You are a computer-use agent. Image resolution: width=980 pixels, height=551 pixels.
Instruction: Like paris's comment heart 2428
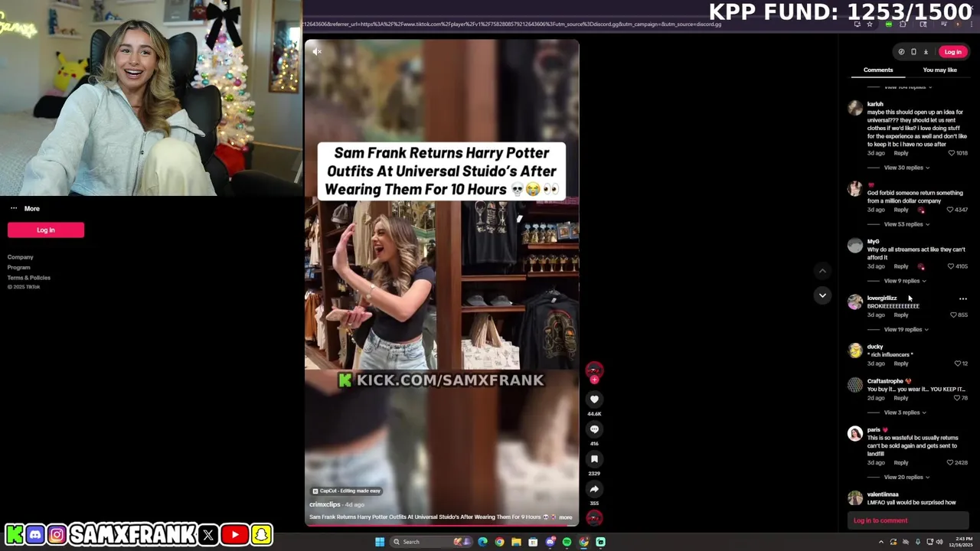pos(950,463)
